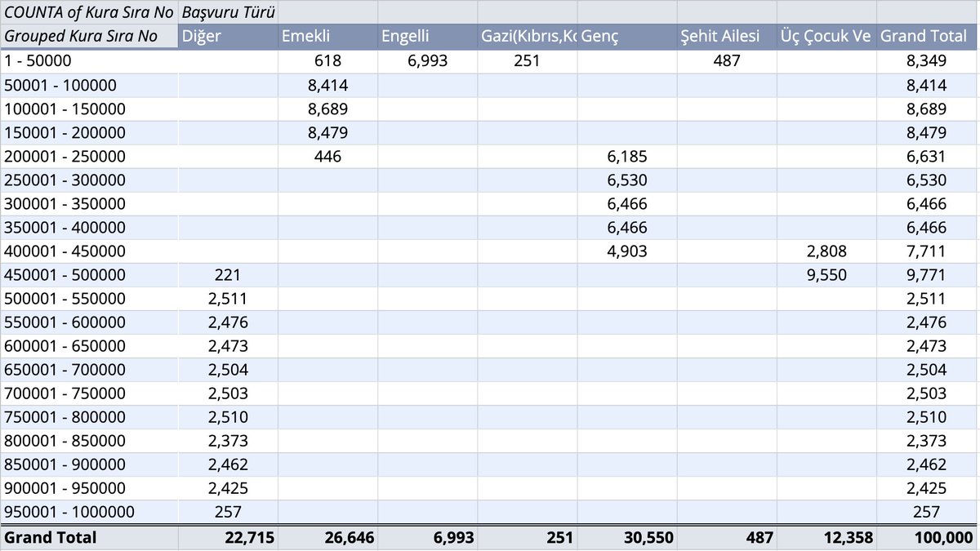The height and width of the screenshot is (551, 980).
Task: Click the 'Şehit Ailesi' column header
Action: tap(726, 36)
